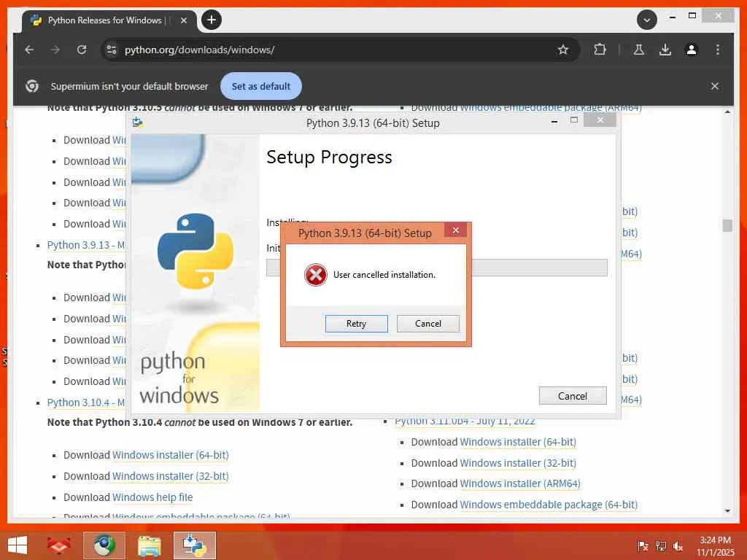Minimize the Python Setup window
Image resolution: width=747 pixels, height=560 pixels.
(554, 122)
